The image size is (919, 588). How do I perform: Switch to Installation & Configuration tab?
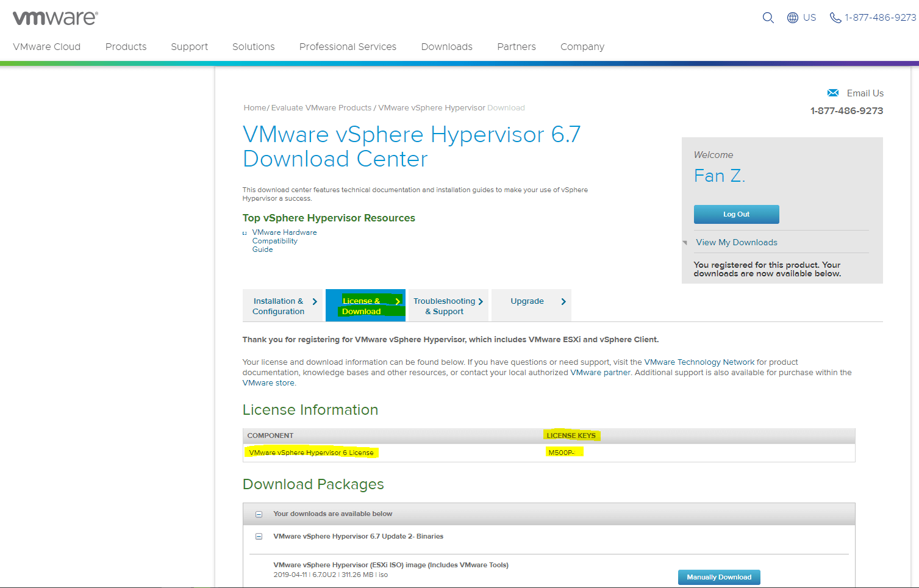tap(282, 306)
